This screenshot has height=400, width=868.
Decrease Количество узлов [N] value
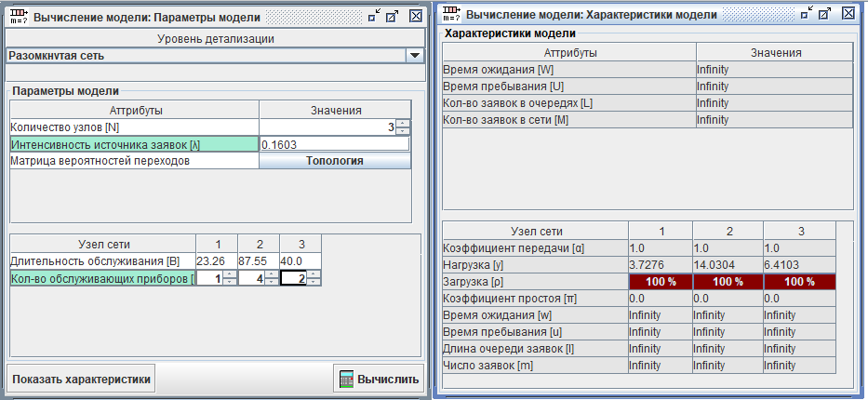coord(404,130)
